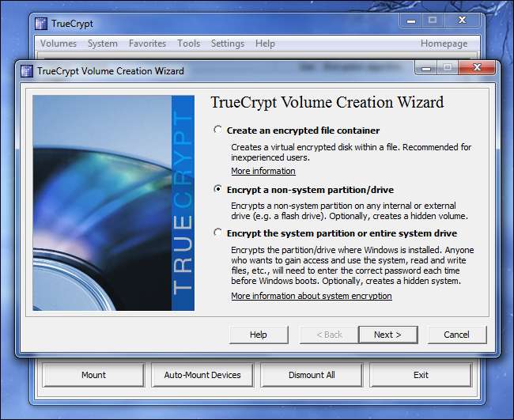
Task: Click the TrueCrypt wizard title bar icon
Action: click(26, 71)
